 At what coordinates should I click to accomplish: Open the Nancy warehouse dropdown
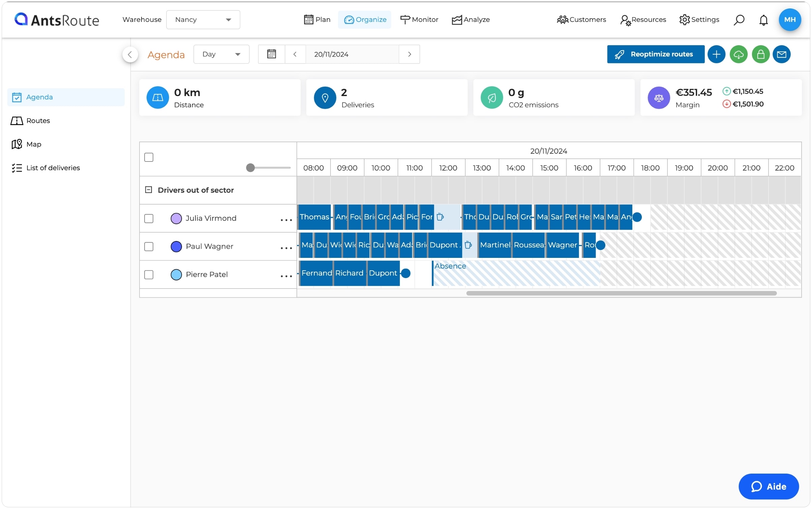pos(203,20)
